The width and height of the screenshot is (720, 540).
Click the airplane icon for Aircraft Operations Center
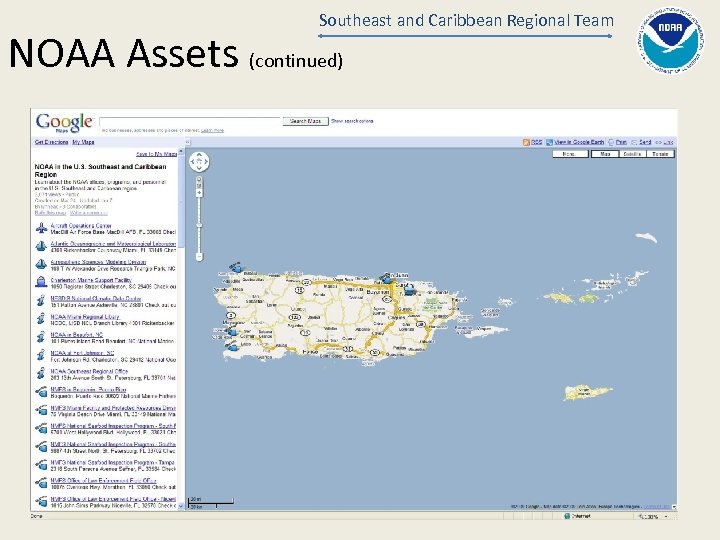pos(41,228)
